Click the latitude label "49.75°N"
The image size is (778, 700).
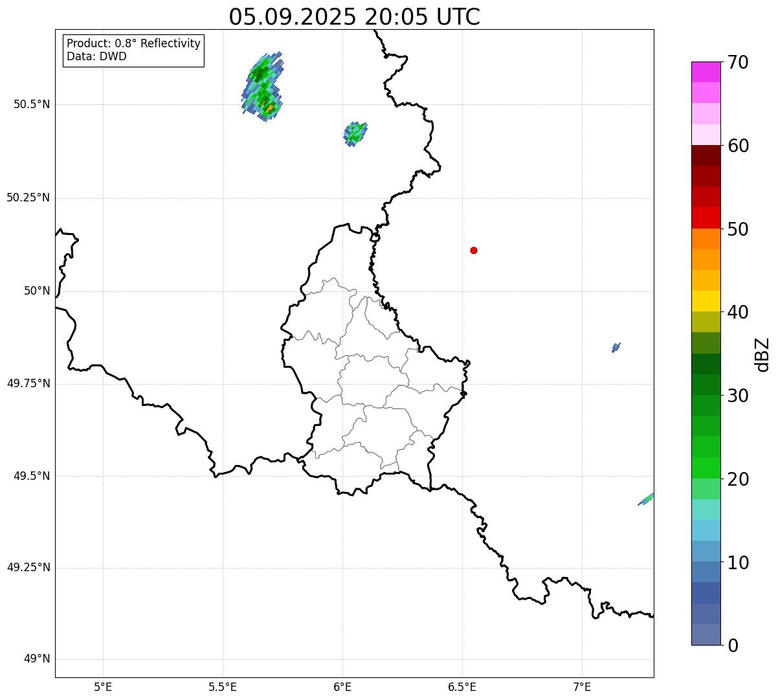(x=28, y=383)
